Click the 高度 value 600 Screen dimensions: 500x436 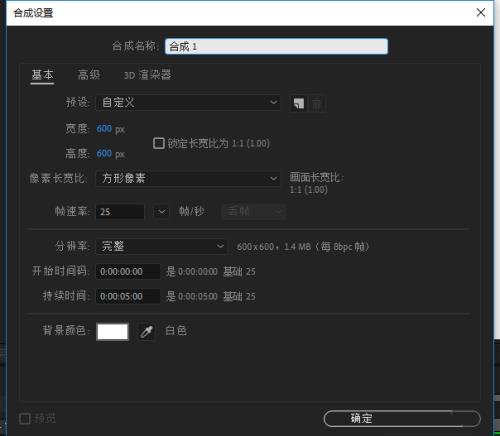click(x=104, y=153)
